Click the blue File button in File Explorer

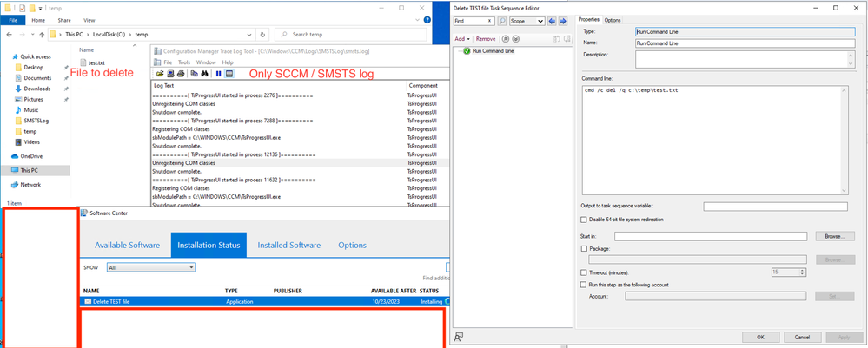tap(13, 20)
